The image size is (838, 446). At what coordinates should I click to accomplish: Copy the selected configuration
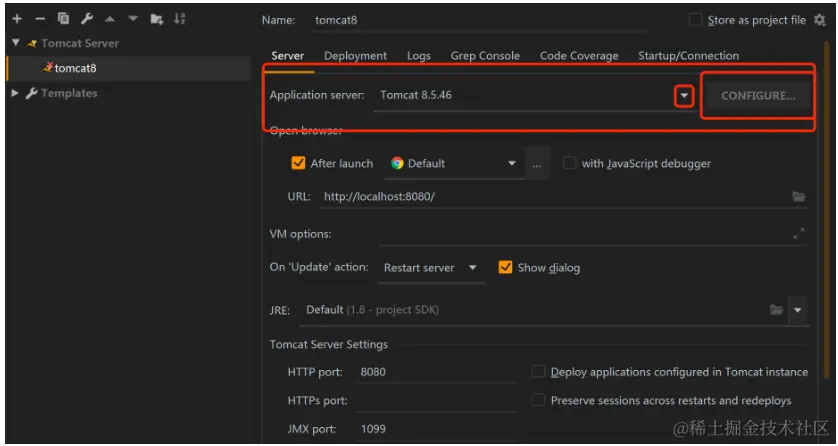[64, 19]
